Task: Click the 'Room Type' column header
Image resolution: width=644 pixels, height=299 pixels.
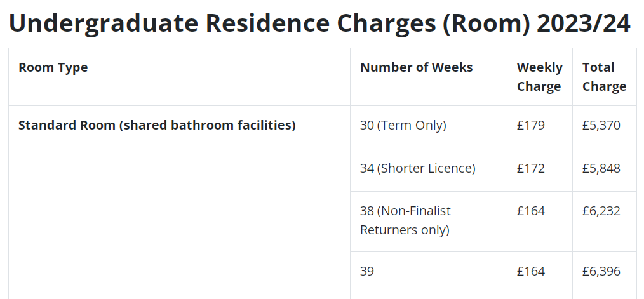Action: 53,67
